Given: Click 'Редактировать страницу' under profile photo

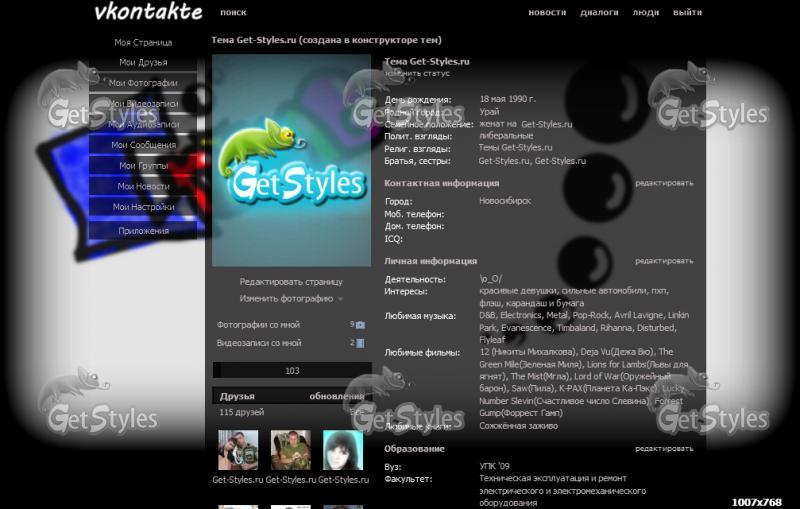Looking at the screenshot, I should pyautogui.click(x=291, y=282).
